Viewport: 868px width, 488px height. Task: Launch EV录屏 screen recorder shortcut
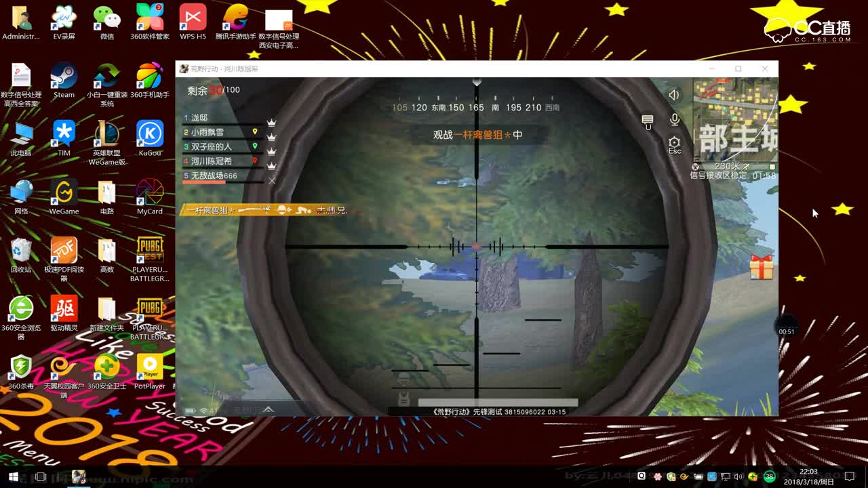64,24
